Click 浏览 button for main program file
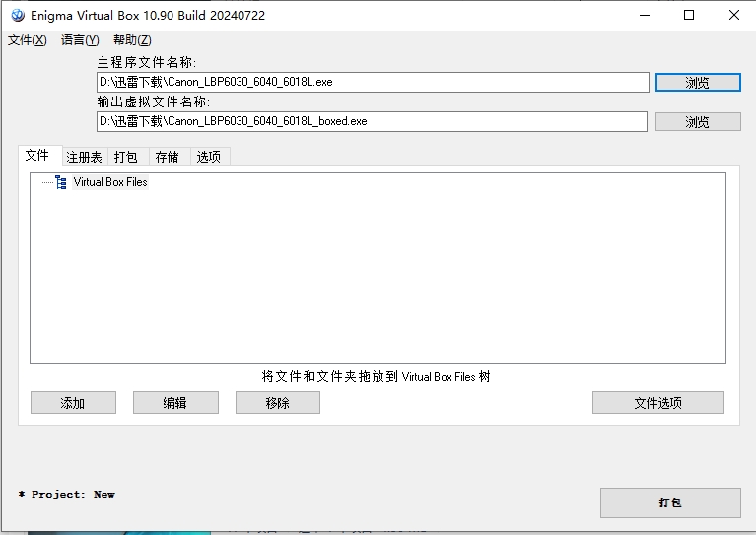Screen dimensions: 756x535 point(698,83)
